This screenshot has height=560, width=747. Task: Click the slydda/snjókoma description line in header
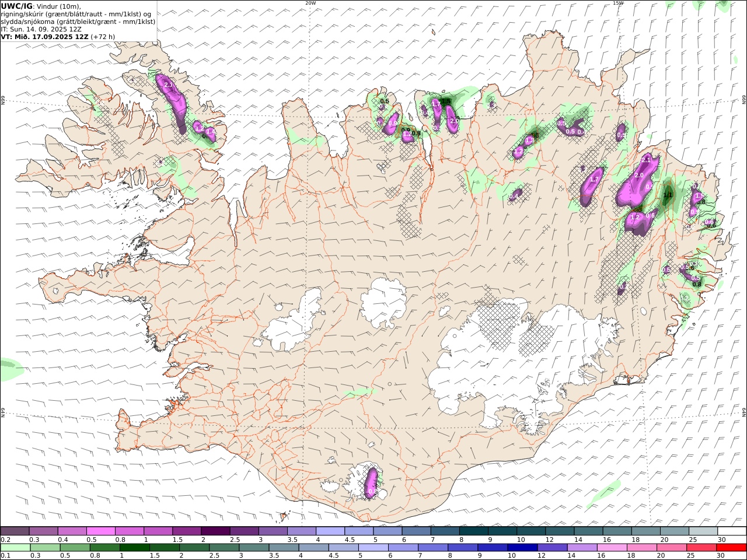coord(78,22)
